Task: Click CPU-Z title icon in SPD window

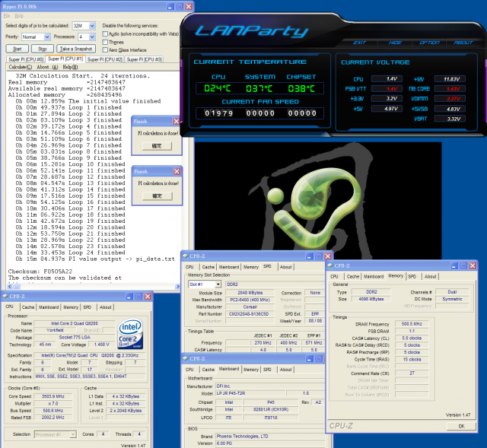Action: [186, 256]
